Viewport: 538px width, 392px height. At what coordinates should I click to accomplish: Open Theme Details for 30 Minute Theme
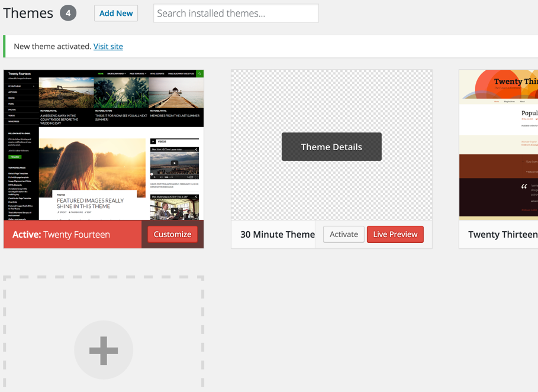331,147
